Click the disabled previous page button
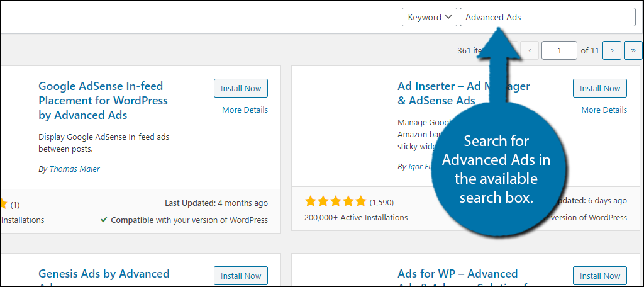The width and height of the screenshot is (644, 287). (x=530, y=50)
